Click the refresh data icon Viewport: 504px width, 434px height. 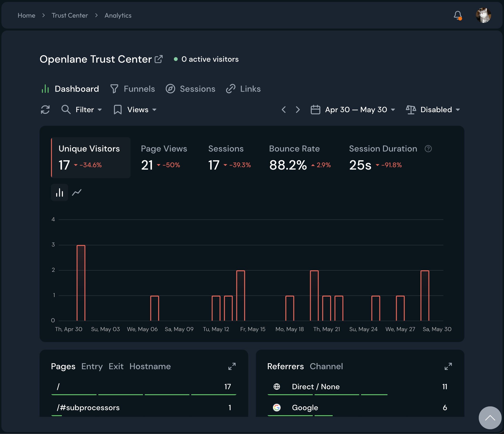pos(45,110)
